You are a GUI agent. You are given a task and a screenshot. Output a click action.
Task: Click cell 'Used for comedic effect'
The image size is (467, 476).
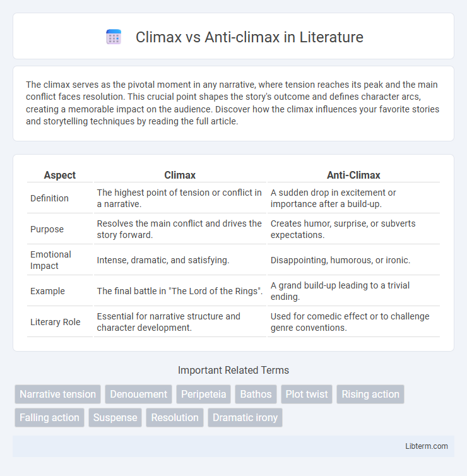(353, 322)
